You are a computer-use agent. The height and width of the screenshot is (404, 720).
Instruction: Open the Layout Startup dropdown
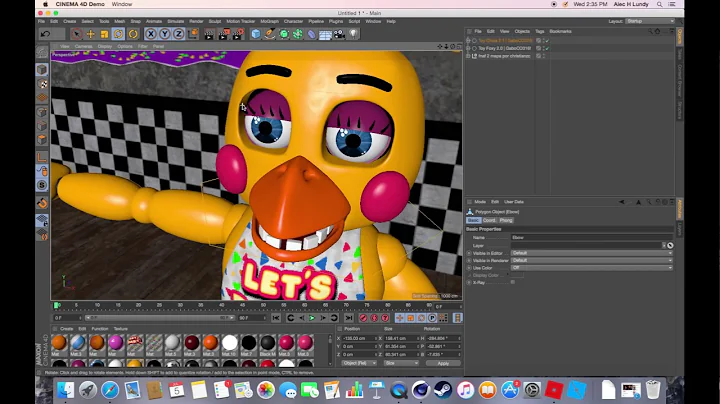click(x=650, y=21)
